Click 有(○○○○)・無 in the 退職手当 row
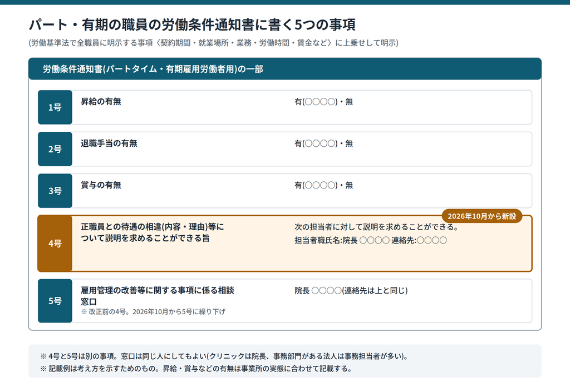The image size is (570, 392). click(323, 143)
